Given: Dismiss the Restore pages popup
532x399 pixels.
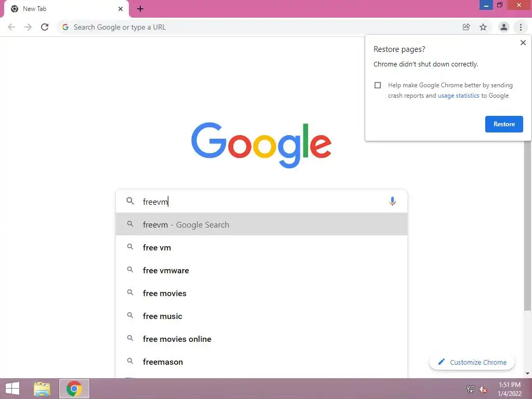Looking at the screenshot, I should pos(523,43).
